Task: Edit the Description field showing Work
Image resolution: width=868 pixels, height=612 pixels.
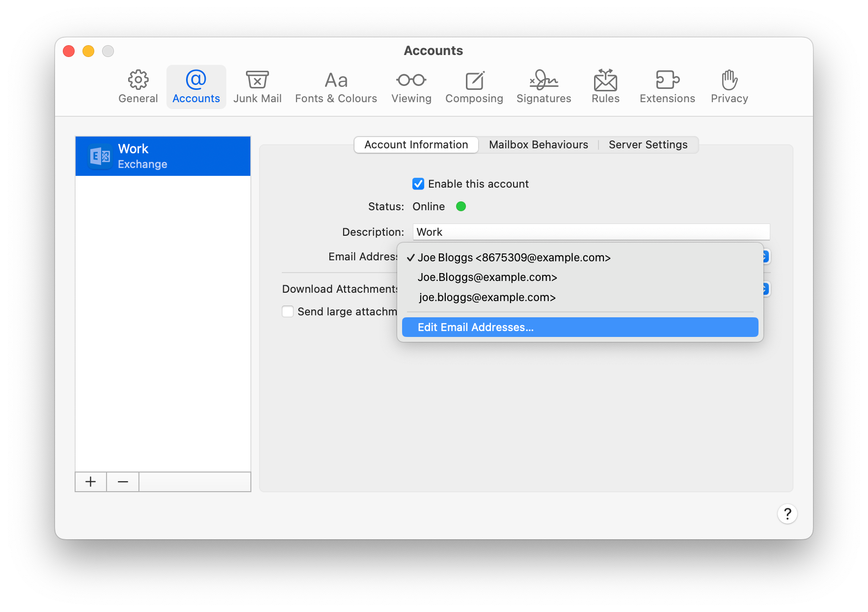Action: tap(591, 231)
